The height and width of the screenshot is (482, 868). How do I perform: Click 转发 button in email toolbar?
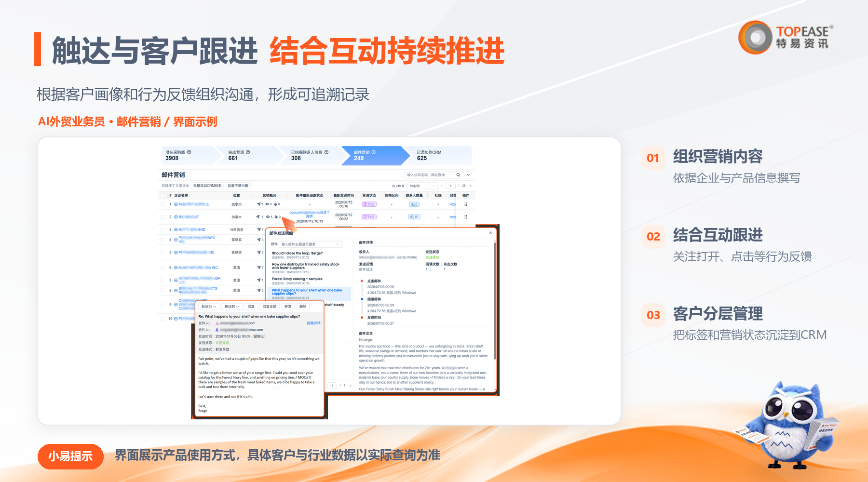tap(288, 307)
